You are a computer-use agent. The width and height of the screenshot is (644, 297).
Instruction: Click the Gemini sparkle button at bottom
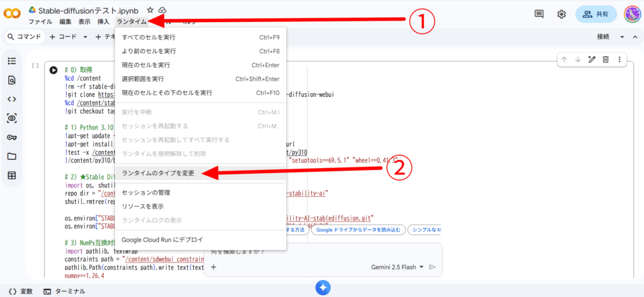(x=323, y=287)
